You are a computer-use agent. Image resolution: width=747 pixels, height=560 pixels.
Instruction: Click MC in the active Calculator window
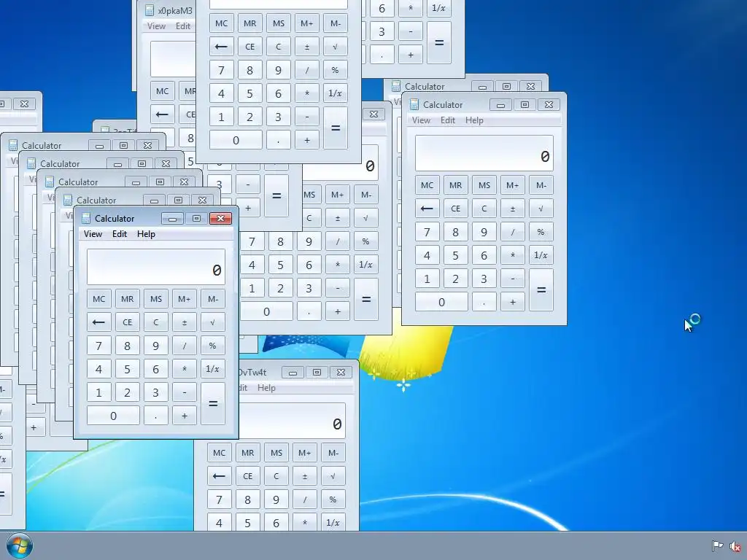point(98,299)
